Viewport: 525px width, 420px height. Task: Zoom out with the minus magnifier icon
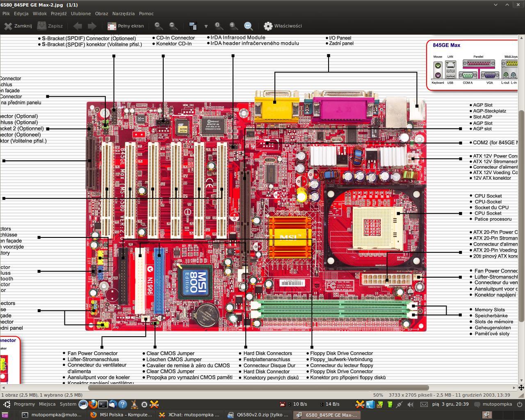(173, 26)
